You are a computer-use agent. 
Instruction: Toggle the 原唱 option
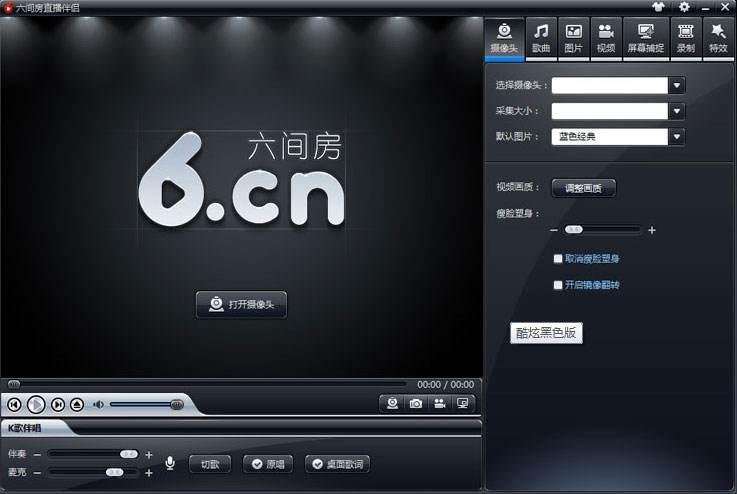coord(268,464)
